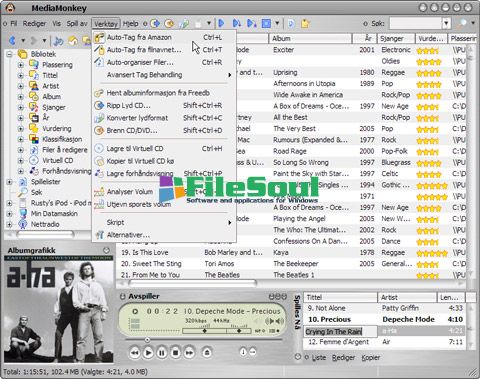The height and width of the screenshot is (379, 480).
Task: Expand Avansert Tag Behandling submenu
Action: pos(164,75)
